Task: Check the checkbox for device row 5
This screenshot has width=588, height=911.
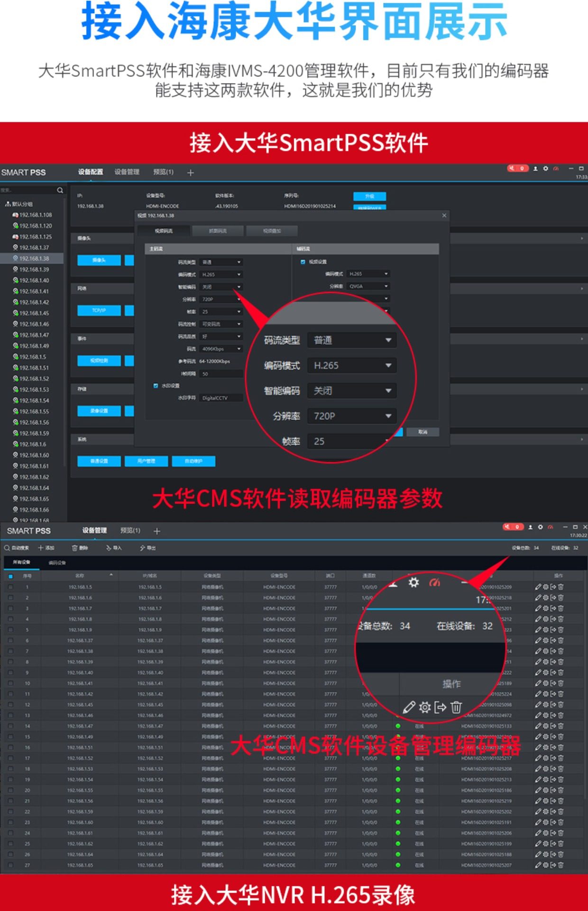Action: [10, 630]
